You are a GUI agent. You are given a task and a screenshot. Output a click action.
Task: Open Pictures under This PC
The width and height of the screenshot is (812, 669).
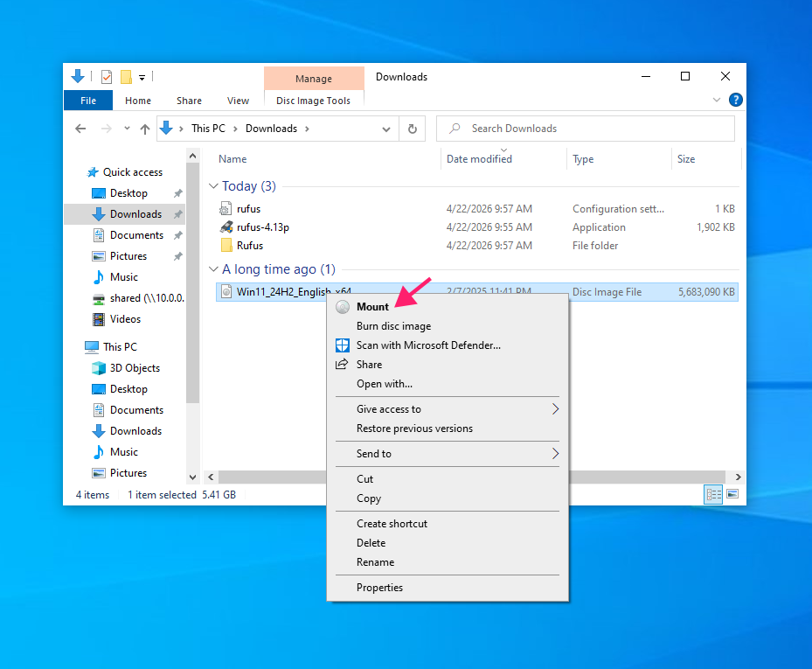coord(128,473)
